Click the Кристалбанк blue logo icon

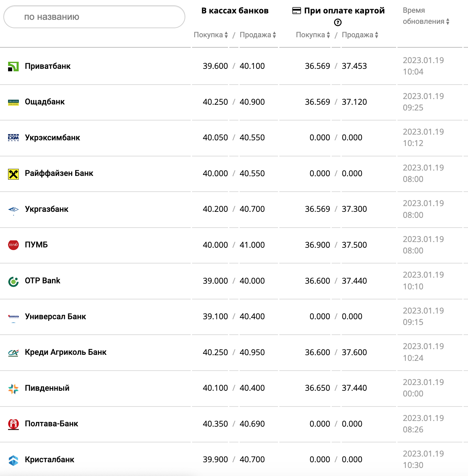(13, 460)
